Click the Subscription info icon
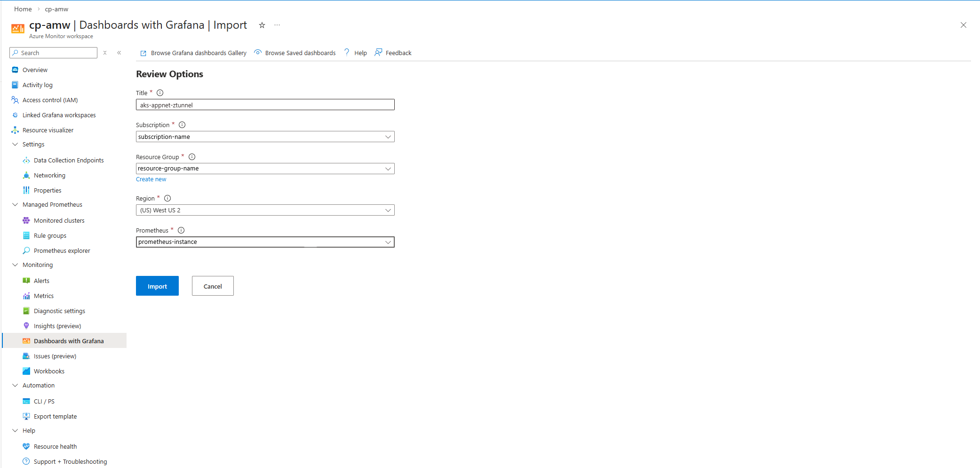This screenshot has width=980, height=468. pos(182,125)
